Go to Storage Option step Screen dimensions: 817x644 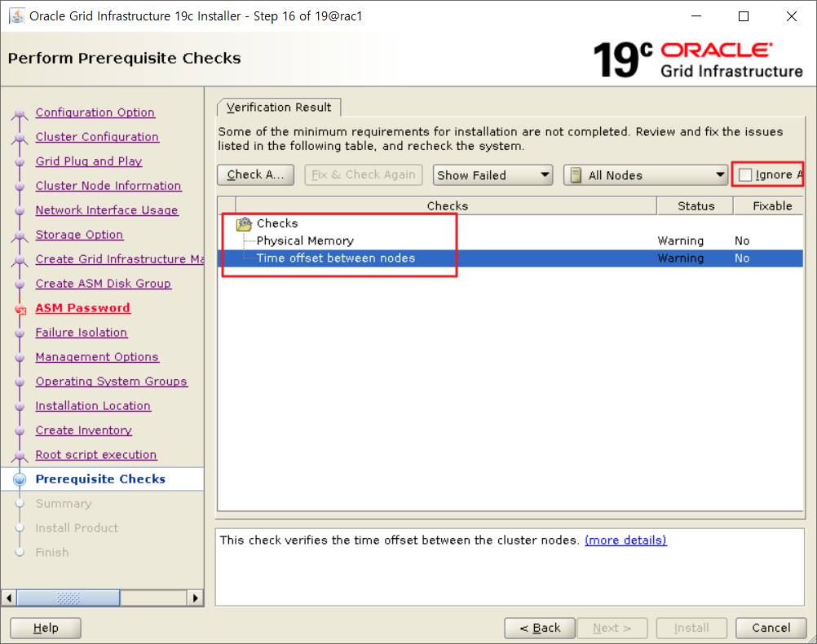[79, 235]
